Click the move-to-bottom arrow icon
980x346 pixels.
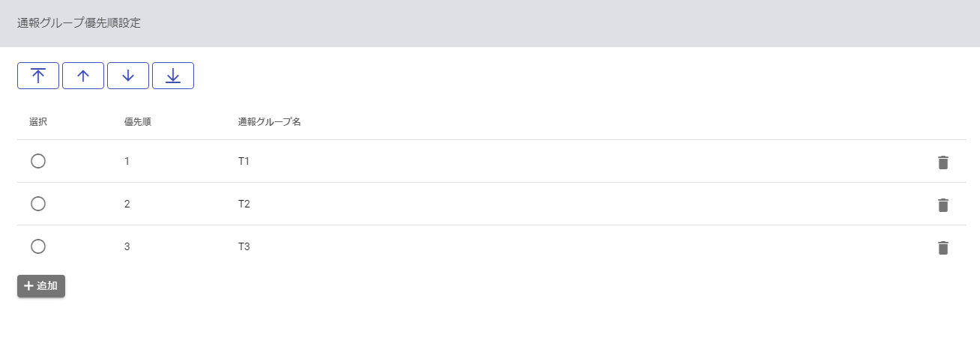pos(173,76)
